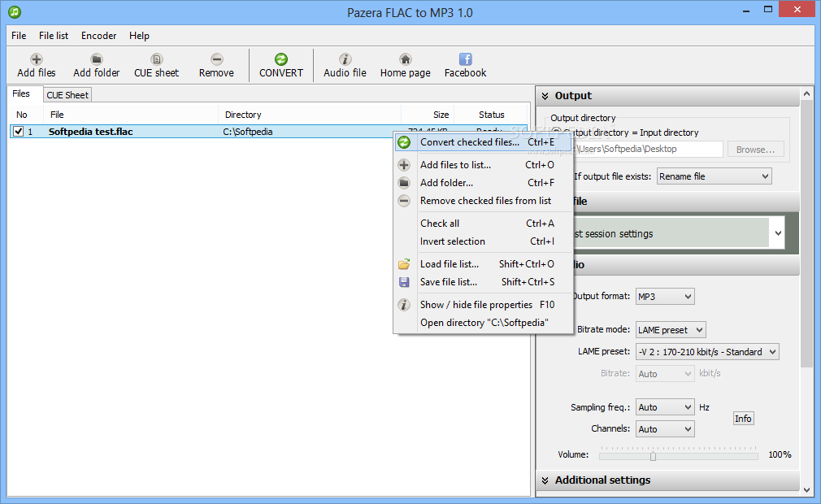Open the session settings profile dropdown
Image resolution: width=821 pixels, height=504 pixels.
(x=778, y=233)
